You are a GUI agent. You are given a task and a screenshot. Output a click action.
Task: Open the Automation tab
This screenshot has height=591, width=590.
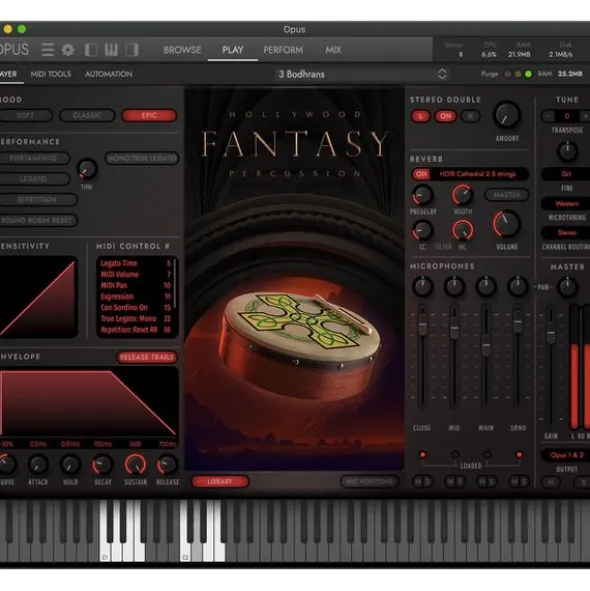109,74
